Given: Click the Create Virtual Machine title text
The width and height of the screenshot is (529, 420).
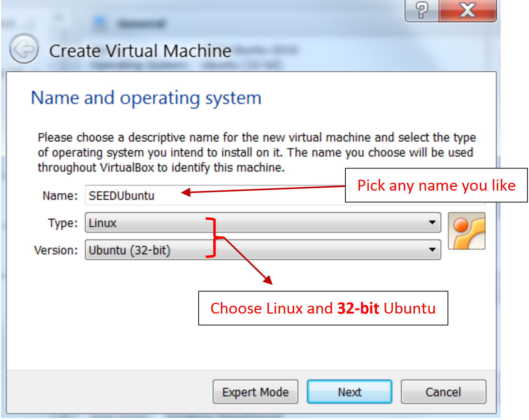Looking at the screenshot, I should click(140, 51).
